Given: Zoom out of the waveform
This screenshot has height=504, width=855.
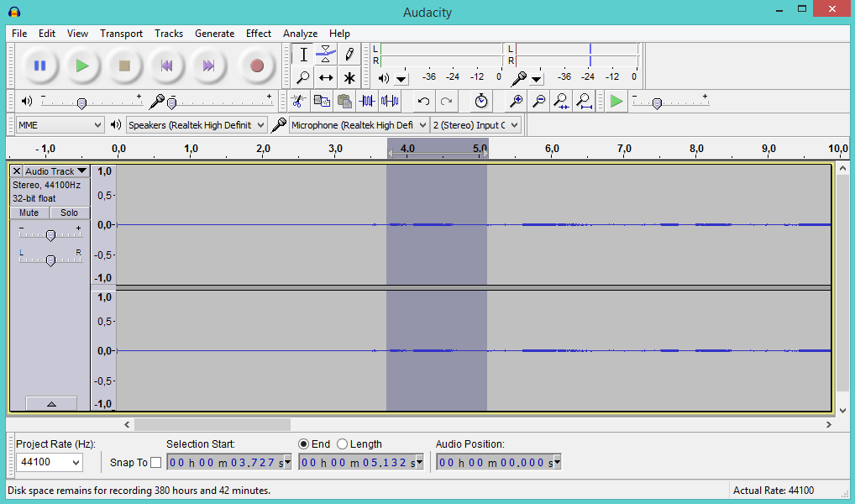Looking at the screenshot, I should 538,101.
